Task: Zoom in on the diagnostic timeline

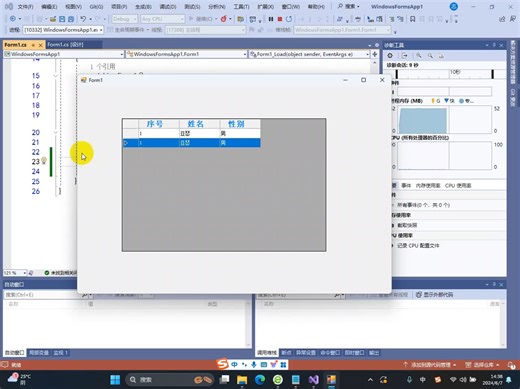Action: 419,56
